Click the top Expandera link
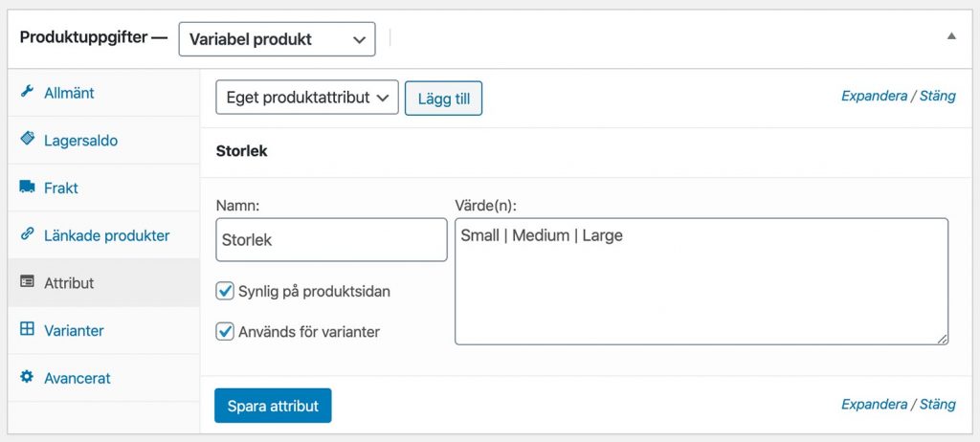 [x=874, y=97]
